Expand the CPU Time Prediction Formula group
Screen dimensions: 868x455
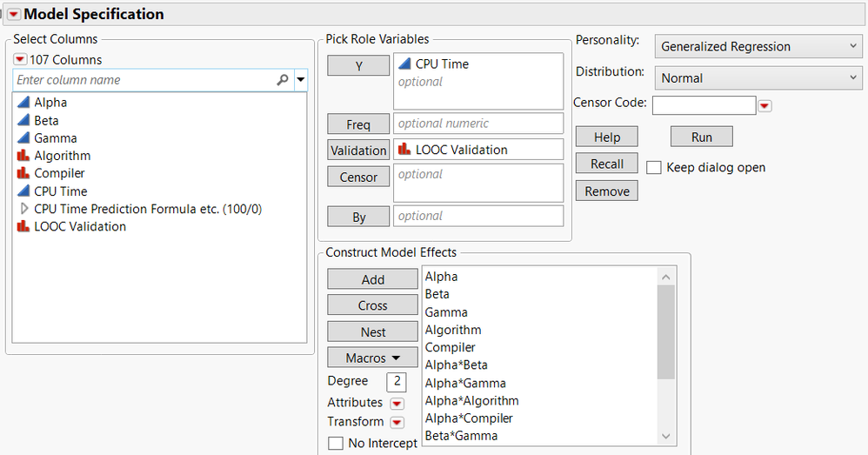tap(24, 209)
